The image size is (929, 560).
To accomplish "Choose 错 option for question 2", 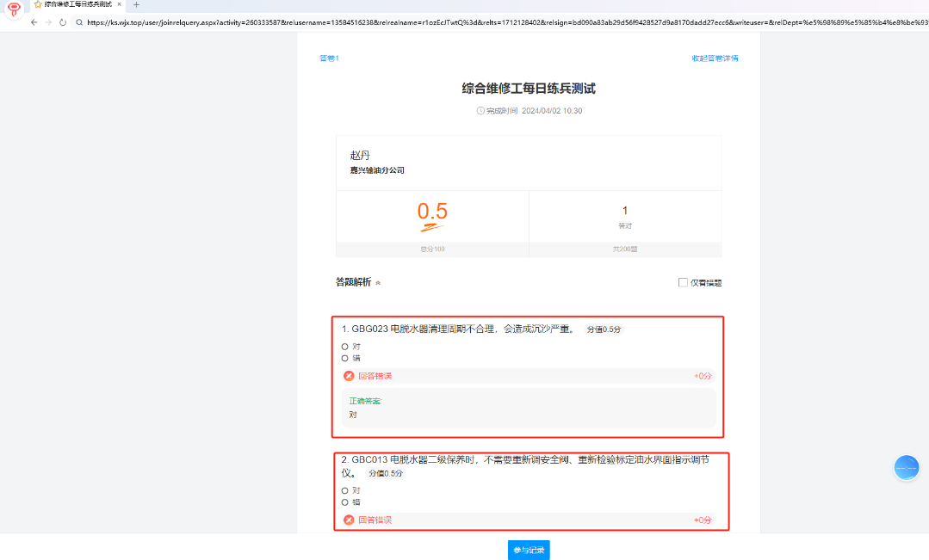I will point(345,502).
